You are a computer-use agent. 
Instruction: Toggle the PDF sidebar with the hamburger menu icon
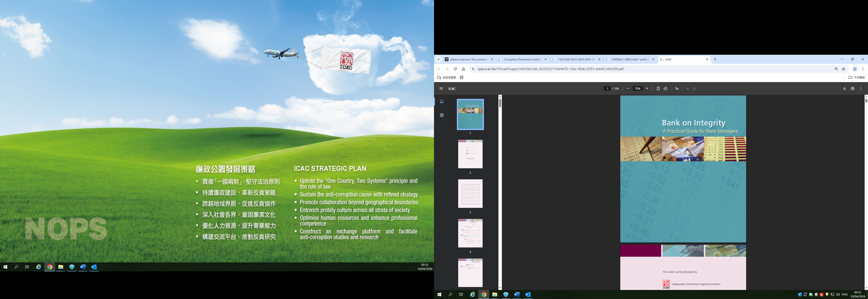coord(441,89)
